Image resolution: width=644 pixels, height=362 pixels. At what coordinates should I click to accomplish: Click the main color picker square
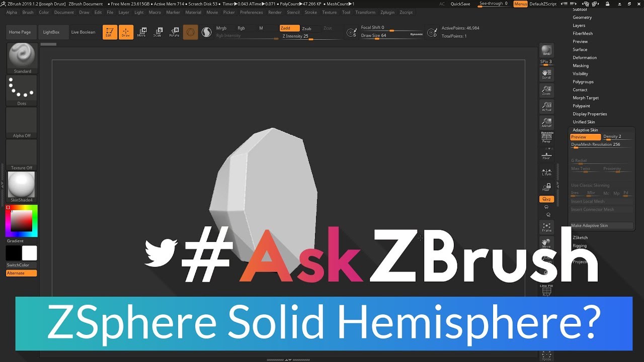[22, 221]
